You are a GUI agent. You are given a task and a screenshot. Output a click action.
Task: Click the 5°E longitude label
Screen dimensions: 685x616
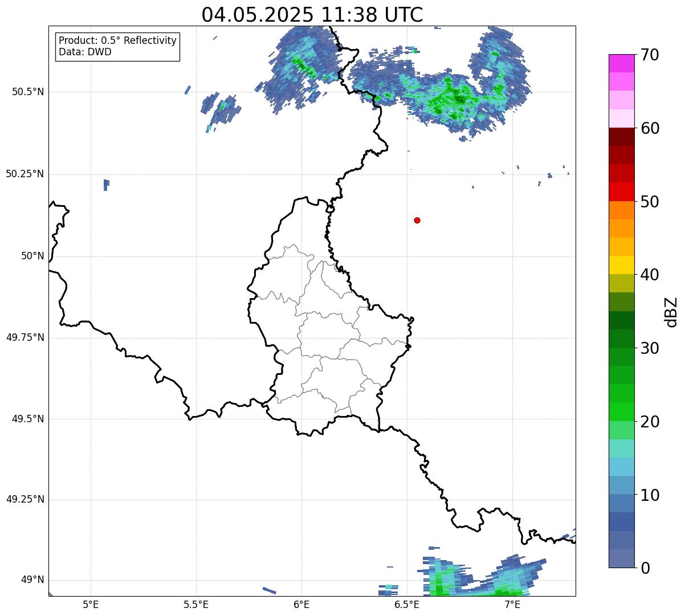coord(91,605)
